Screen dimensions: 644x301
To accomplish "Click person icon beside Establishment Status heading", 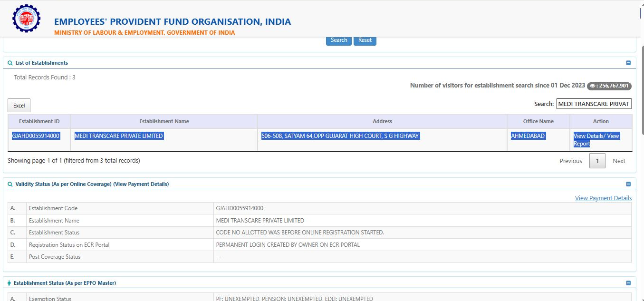I will click(9, 283).
